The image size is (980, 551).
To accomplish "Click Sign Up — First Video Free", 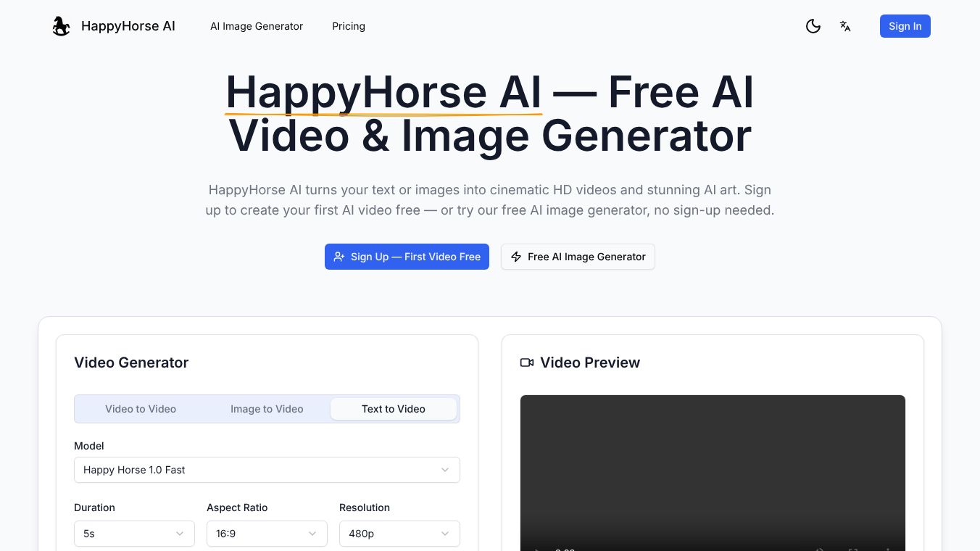I will point(407,257).
